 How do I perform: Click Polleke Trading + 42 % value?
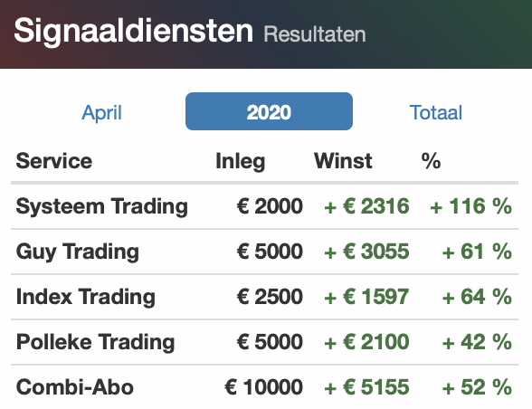coord(477,342)
